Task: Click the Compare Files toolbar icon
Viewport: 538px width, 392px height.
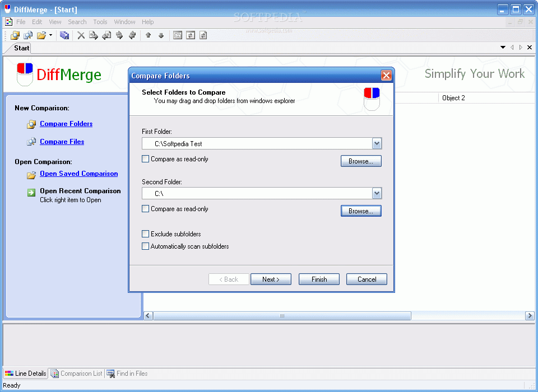Action: (x=28, y=35)
